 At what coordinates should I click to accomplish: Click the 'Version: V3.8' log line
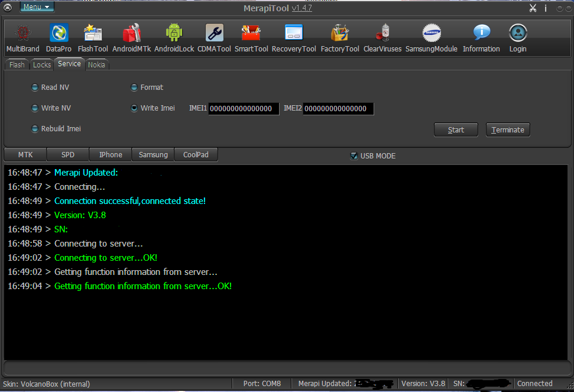pos(80,215)
